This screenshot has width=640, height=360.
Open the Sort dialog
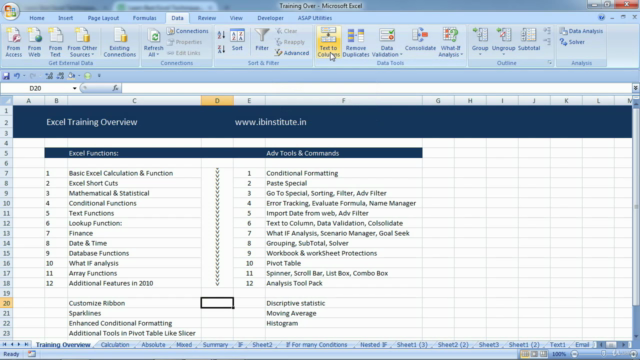click(x=237, y=40)
